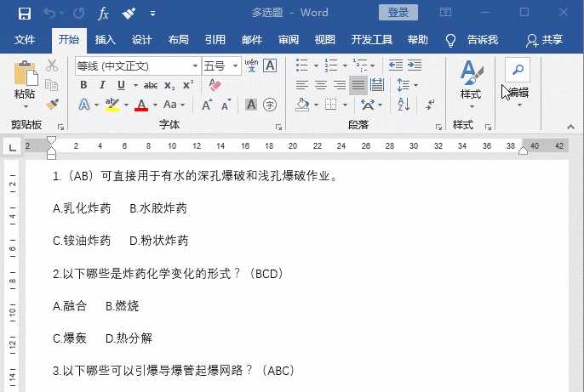Click the Save icon in title bar
The height and width of the screenshot is (392, 584).
point(25,14)
